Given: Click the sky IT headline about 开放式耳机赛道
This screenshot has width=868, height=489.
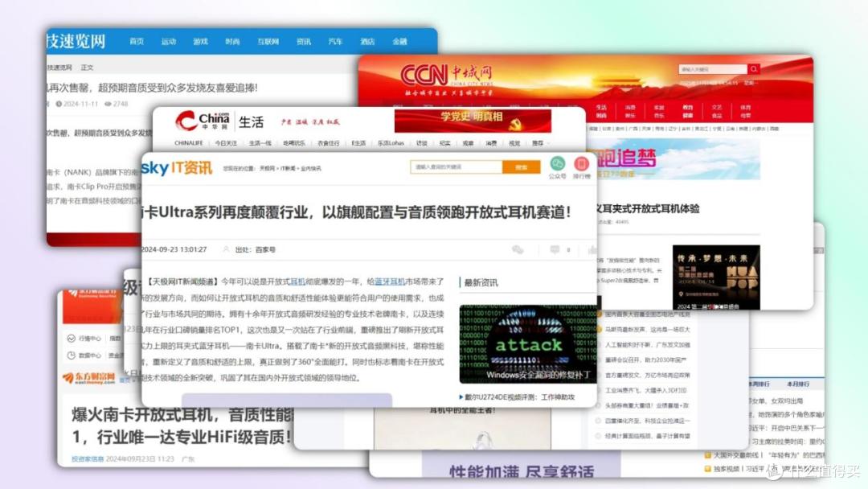Looking at the screenshot, I should click(x=357, y=212).
